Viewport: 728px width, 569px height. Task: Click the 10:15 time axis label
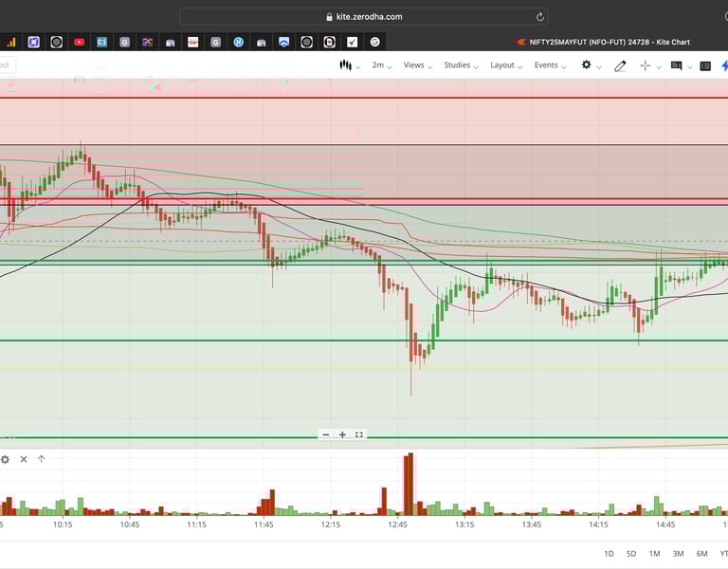(x=63, y=524)
